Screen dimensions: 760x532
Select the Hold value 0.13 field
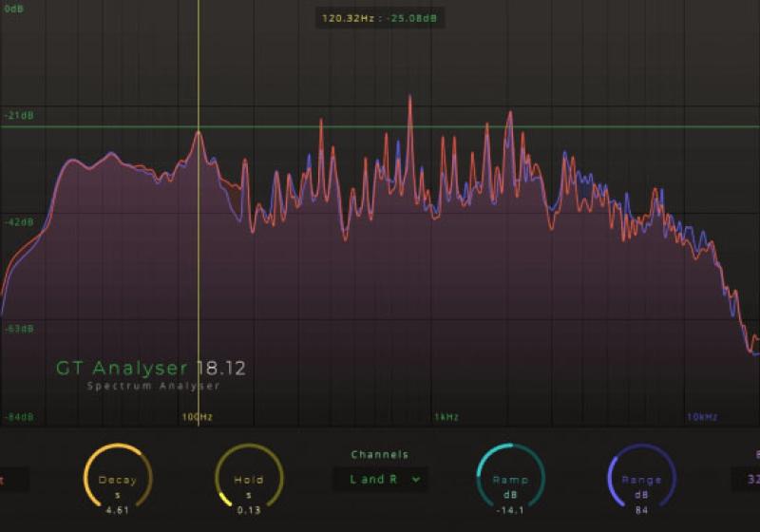249,510
